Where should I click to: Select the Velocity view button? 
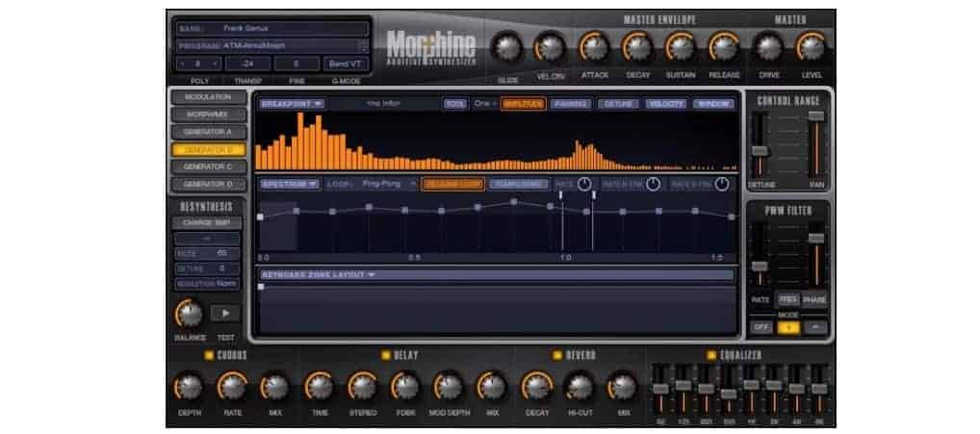coord(665,104)
